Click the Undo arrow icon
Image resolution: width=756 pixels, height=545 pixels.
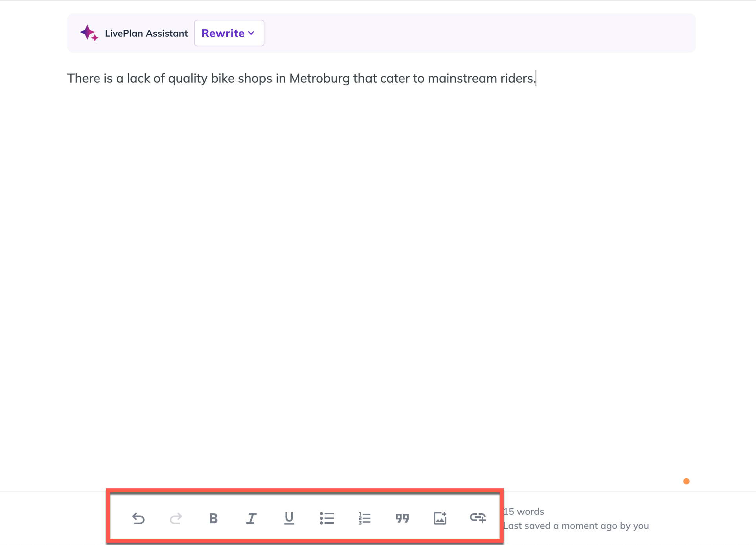click(x=138, y=518)
